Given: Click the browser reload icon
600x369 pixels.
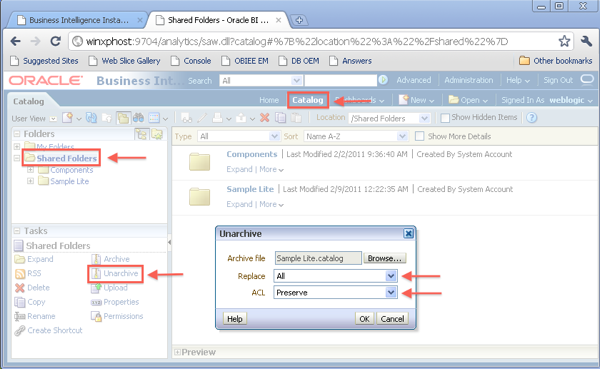Looking at the screenshot, I should [55, 41].
